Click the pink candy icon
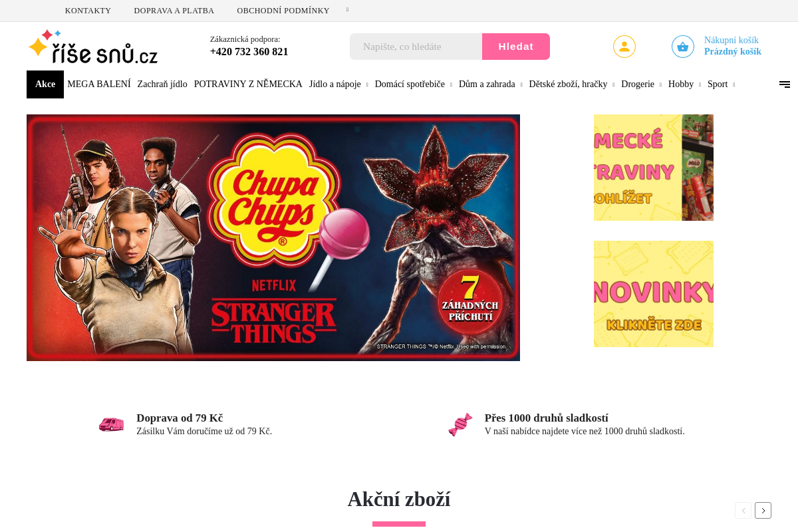This screenshot has width=798, height=532. (x=460, y=424)
